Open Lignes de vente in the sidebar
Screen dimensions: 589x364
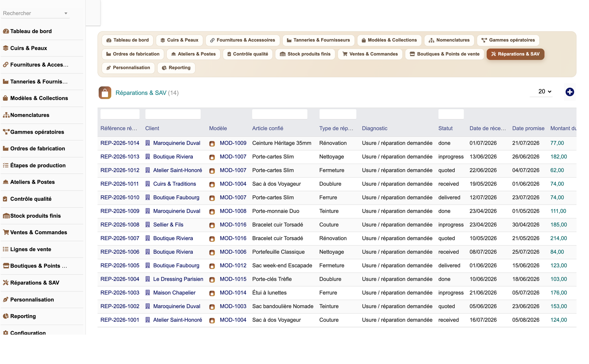tap(31, 249)
